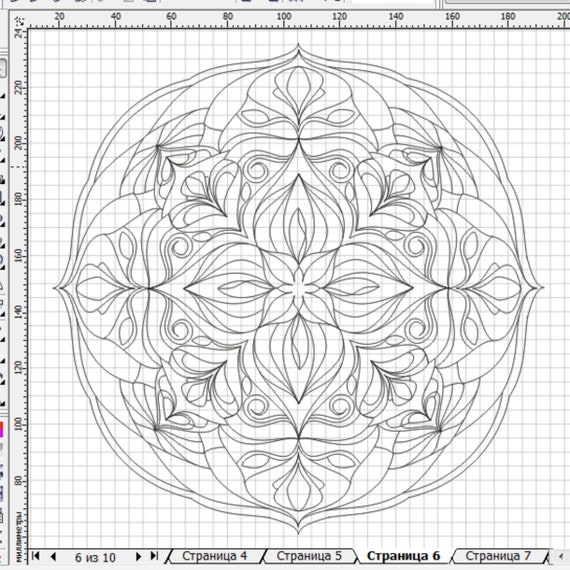Select the active Страница 6 tab

(x=404, y=556)
